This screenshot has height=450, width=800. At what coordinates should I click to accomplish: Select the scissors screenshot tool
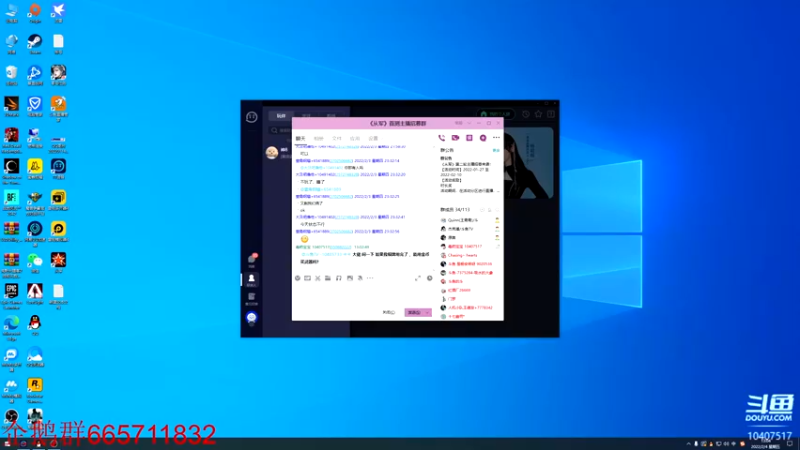[x=318, y=278]
